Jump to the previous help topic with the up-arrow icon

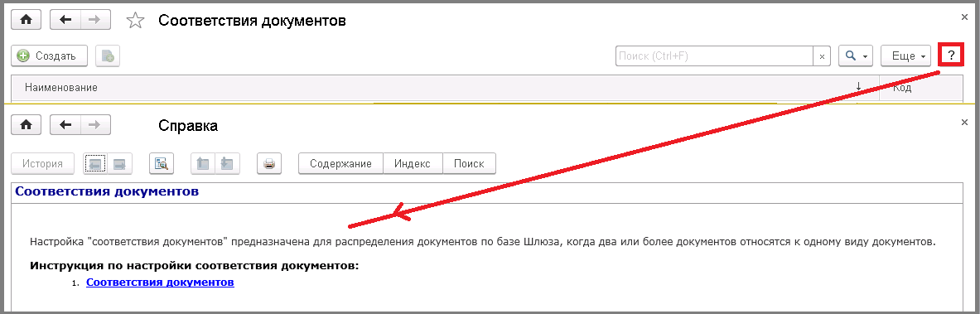click(202, 163)
